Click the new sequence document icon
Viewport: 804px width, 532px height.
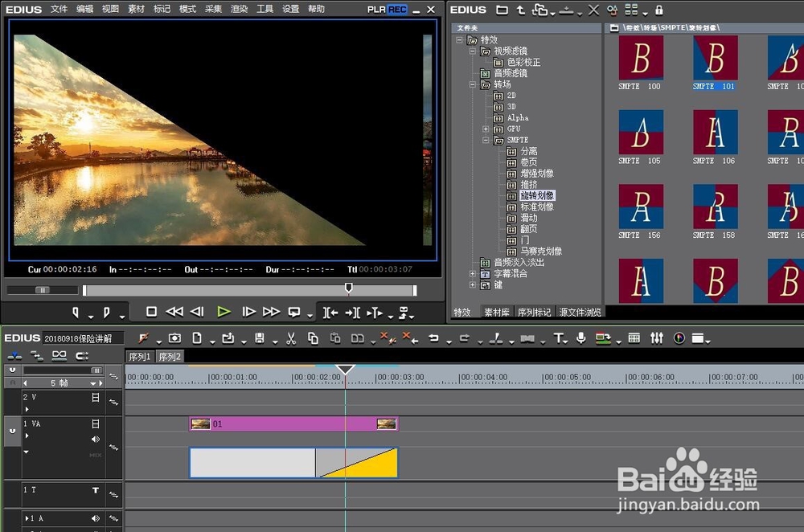(x=197, y=338)
